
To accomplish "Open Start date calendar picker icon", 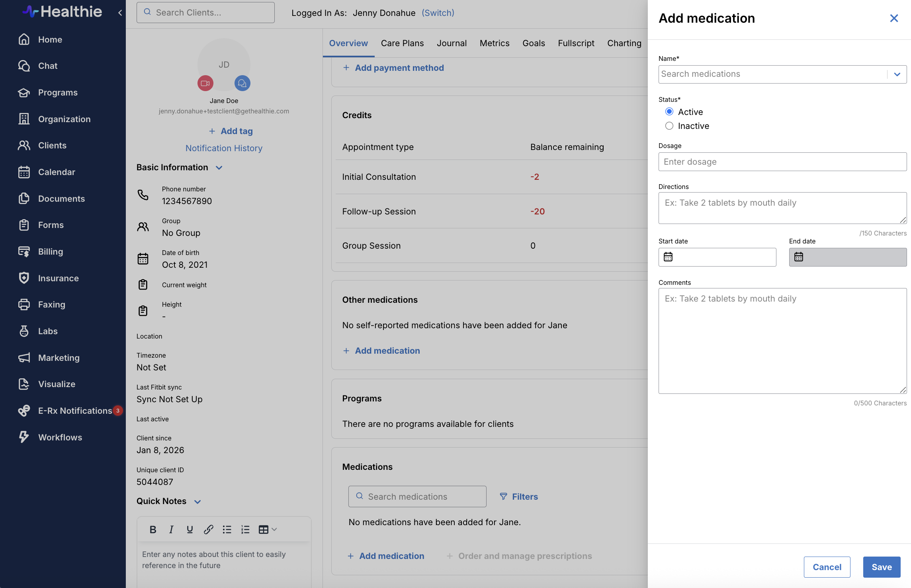I will [668, 257].
